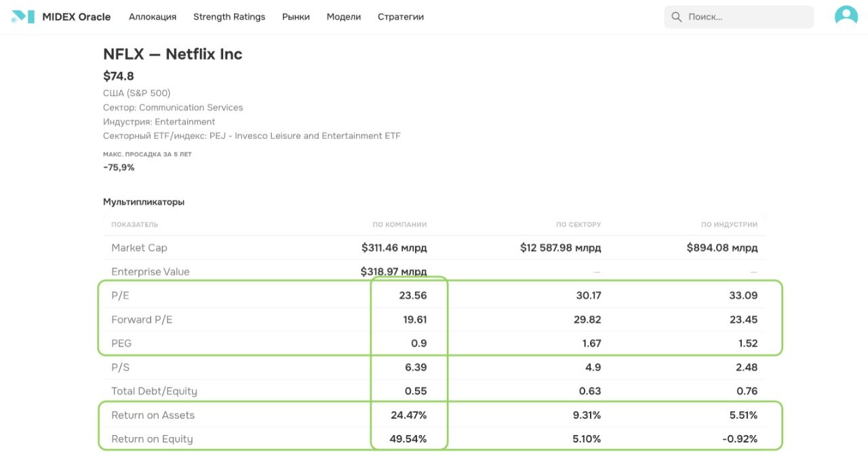Select Сектор: Communication Services text
The height and width of the screenshot is (454, 868).
coord(173,107)
